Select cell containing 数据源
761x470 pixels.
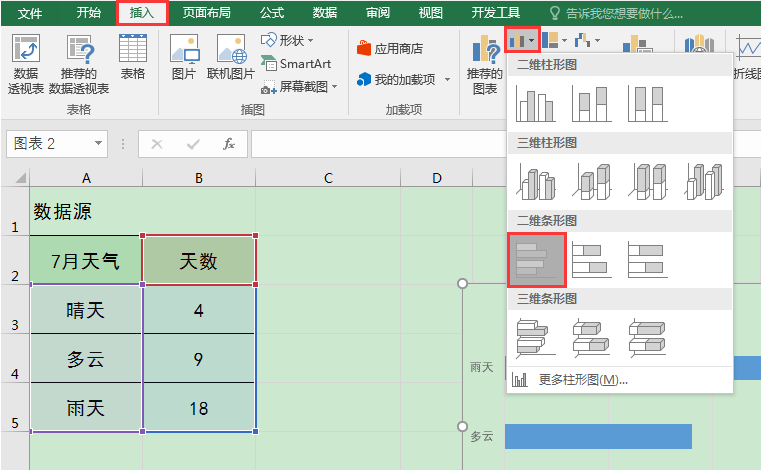click(86, 212)
